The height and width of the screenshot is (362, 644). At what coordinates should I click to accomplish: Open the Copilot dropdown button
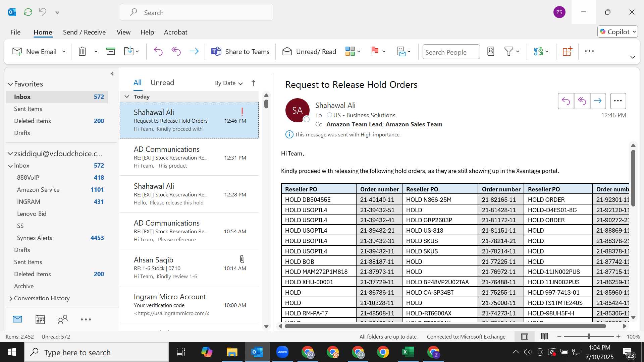pyautogui.click(x=618, y=32)
